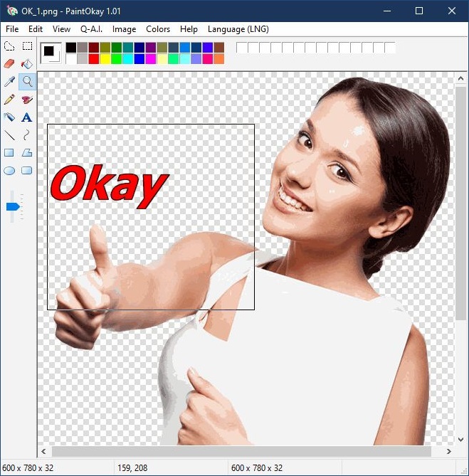The height and width of the screenshot is (476, 469).
Task: Choose the Fill bucket tool
Action: pos(27,64)
